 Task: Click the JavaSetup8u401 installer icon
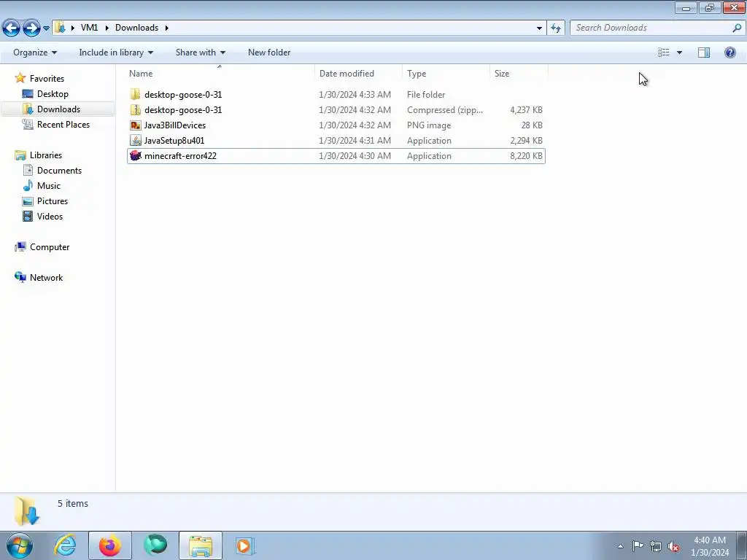[136, 141]
